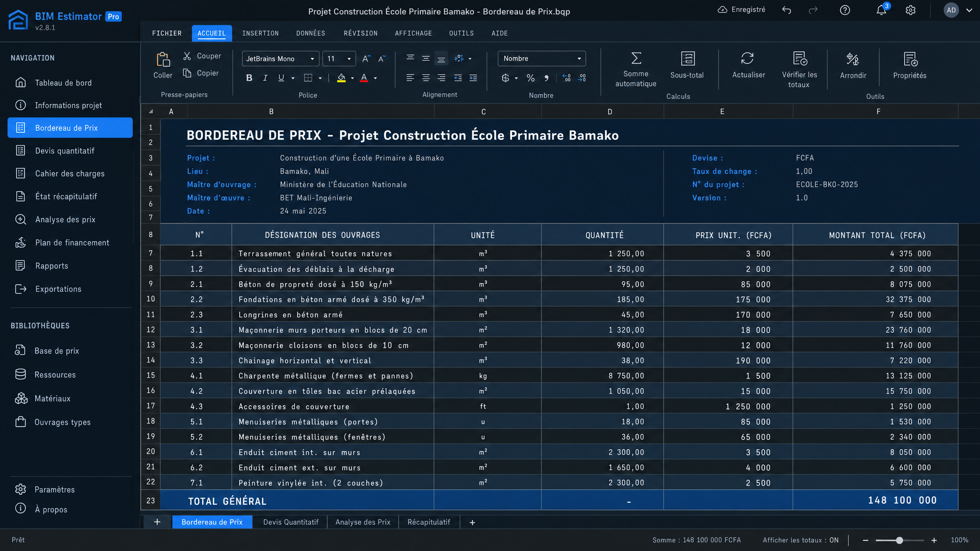This screenshot has height=551, width=980.
Task: Toggle italic text formatting
Action: pos(265,78)
